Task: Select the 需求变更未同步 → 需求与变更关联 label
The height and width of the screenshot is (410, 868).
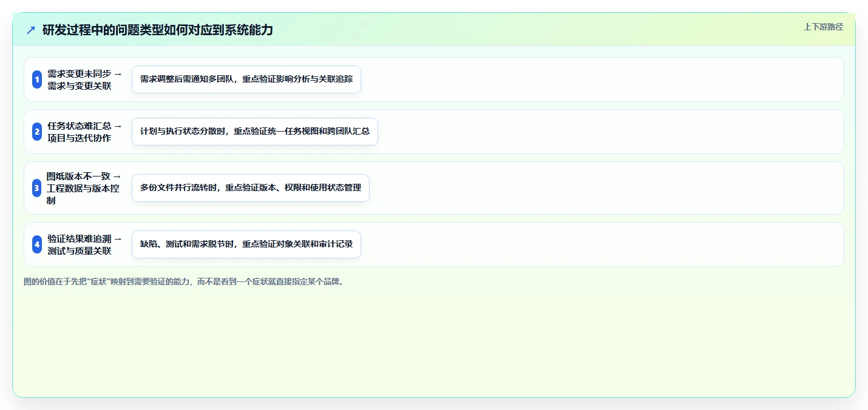Action: [x=84, y=79]
